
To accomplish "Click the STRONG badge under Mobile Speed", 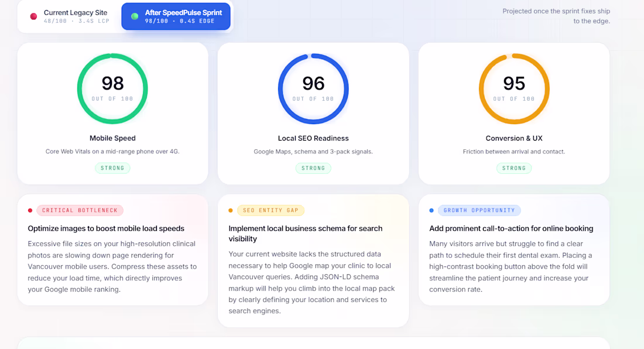I will (x=112, y=168).
